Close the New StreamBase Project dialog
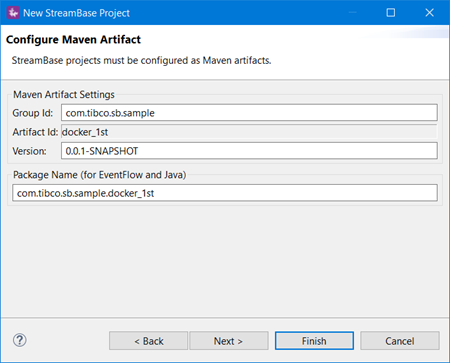This screenshot has height=363, width=450. coord(429,13)
